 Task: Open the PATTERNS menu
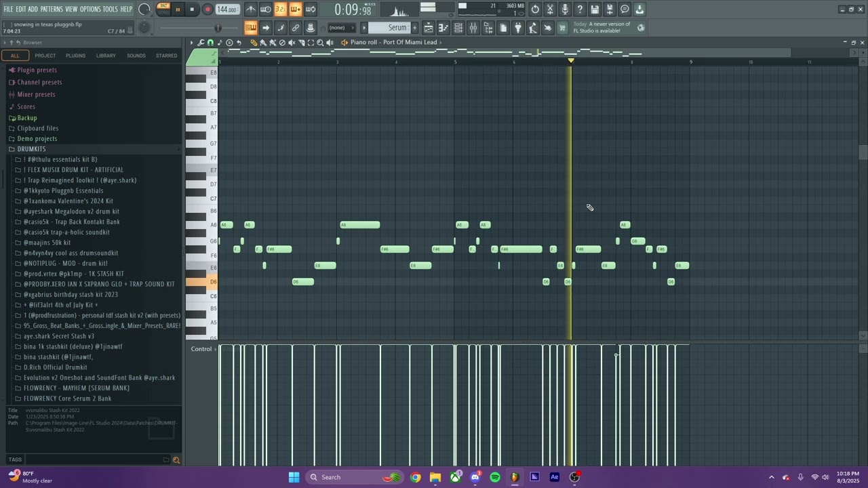(52, 9)
